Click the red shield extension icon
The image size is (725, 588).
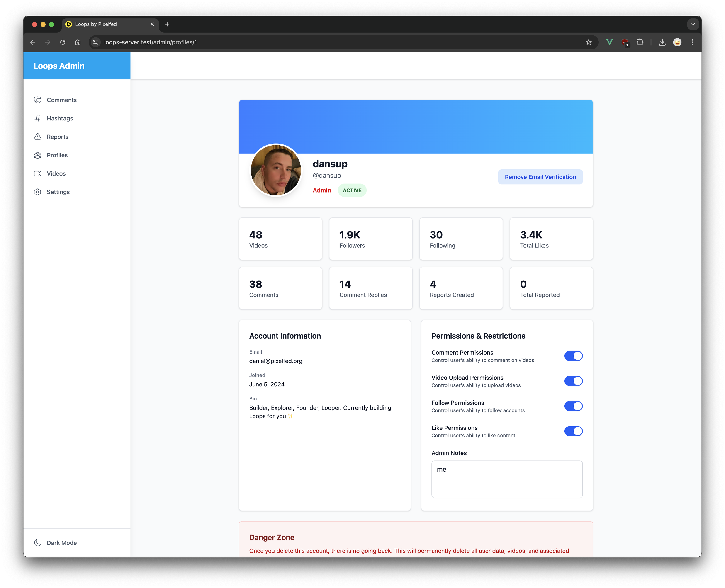[x=625, y=42]
